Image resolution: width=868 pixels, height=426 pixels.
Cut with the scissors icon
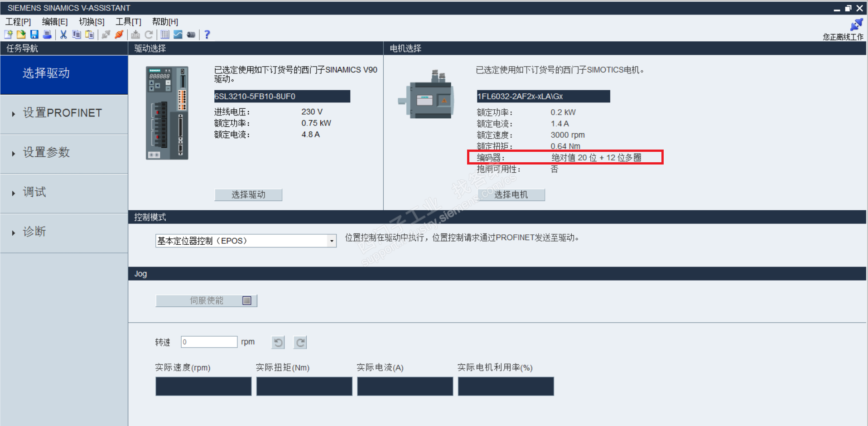(x=63, y=34)
